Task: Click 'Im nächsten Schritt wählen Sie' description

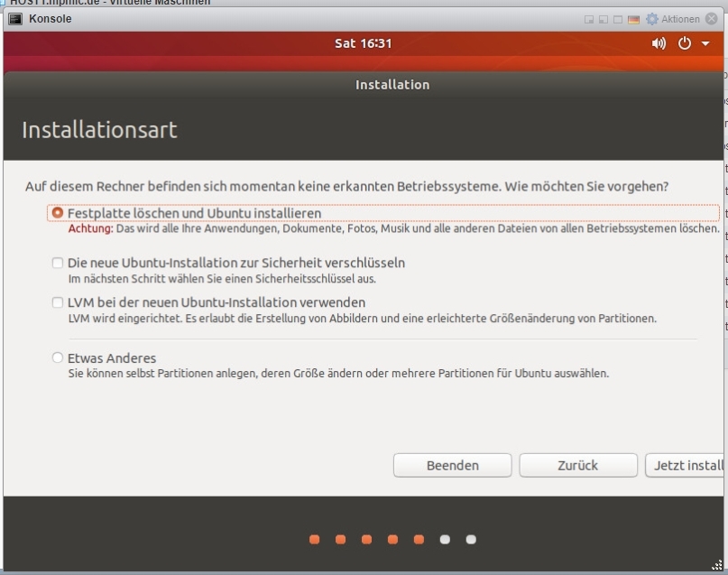Action: pos(222,279)
